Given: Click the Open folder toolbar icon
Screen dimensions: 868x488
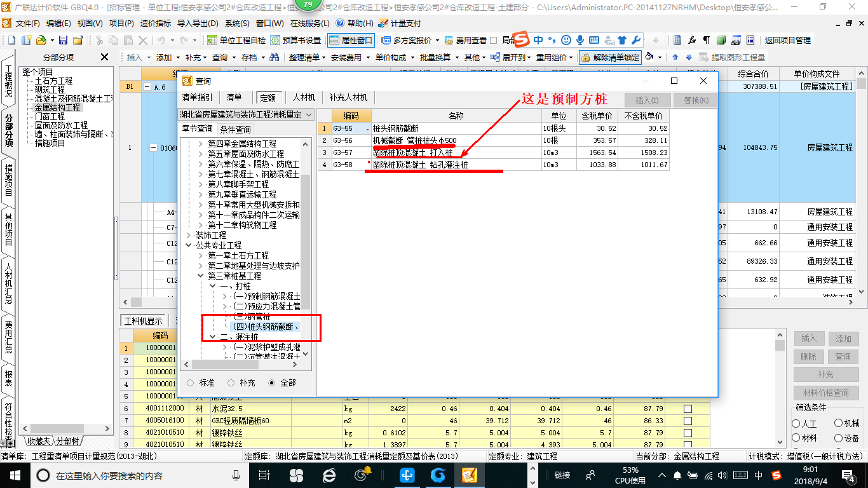Looking at the screenshot, I should click(x=40, y=40).
